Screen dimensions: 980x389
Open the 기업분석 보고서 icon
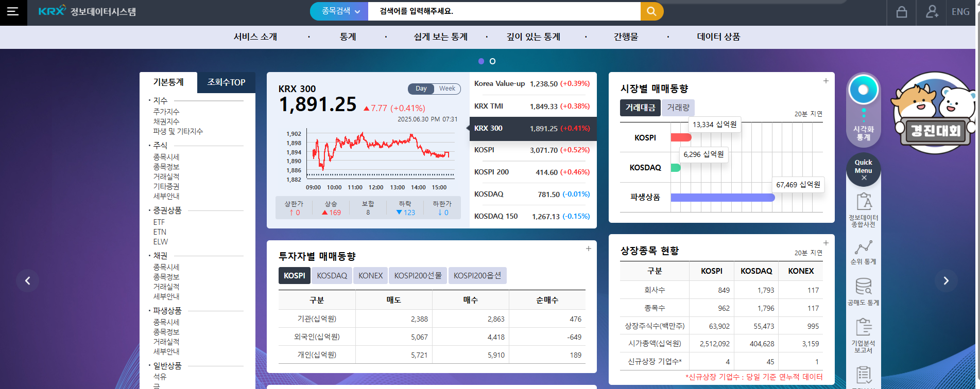(x=864, y=335)
